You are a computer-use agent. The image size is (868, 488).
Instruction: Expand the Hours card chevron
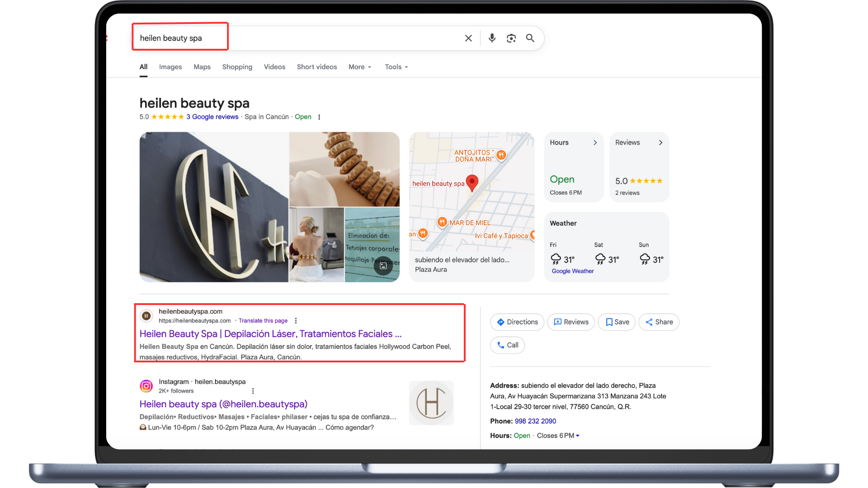(x=595, y=142)
